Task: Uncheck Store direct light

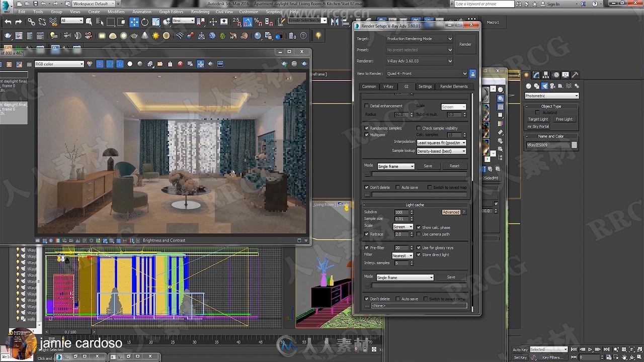Action: [x=419, y=254]
